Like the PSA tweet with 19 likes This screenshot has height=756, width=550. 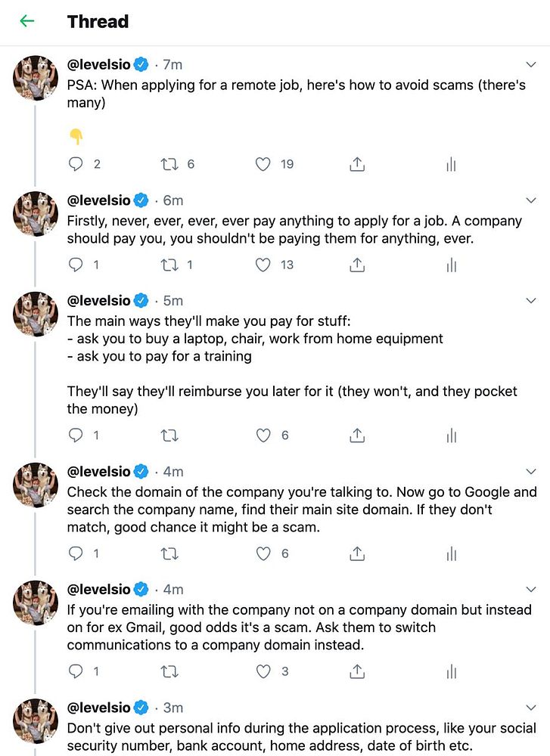(x=263, y=164)
